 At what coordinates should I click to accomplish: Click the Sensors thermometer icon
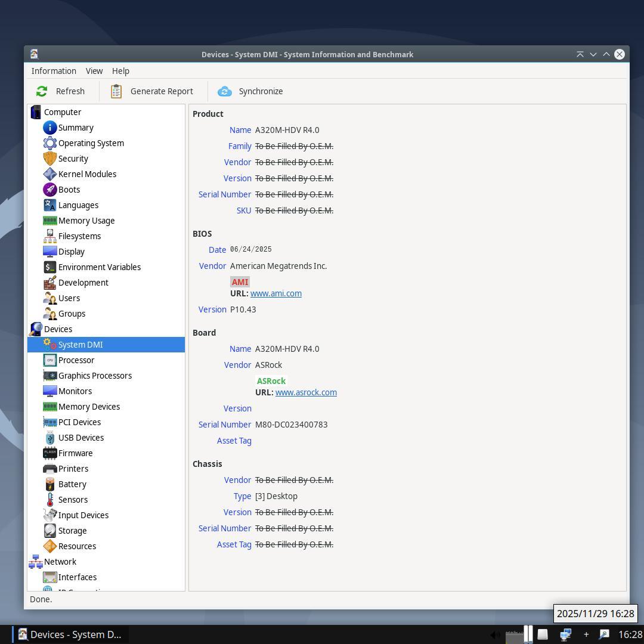(x=50, y=500)
